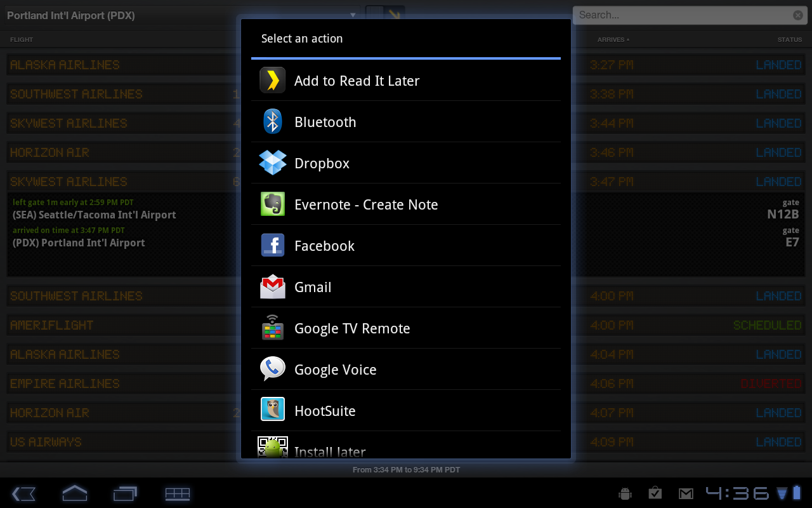Screen dimensions: 812x508
Task: Tap the Read It Later icon
Action: click(x=273, y=81)
